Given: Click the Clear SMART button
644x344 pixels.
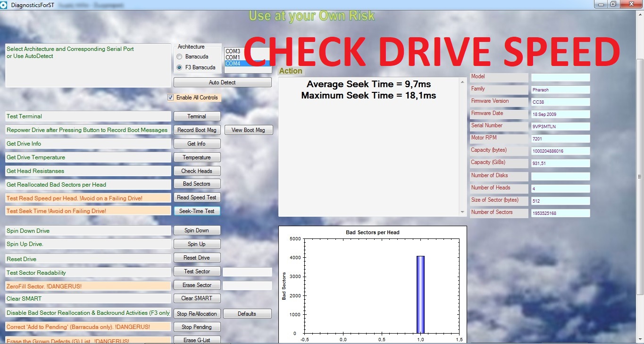Looking at the screenshot, I should [x=197, y=298].
